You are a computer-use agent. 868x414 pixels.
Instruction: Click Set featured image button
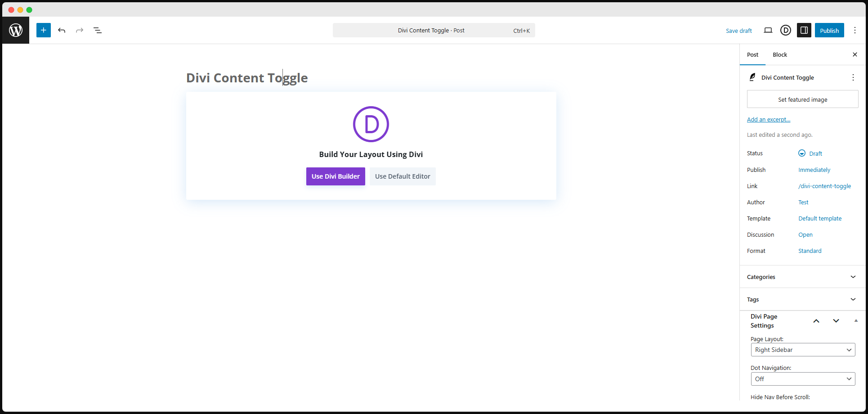click(803, 99)
